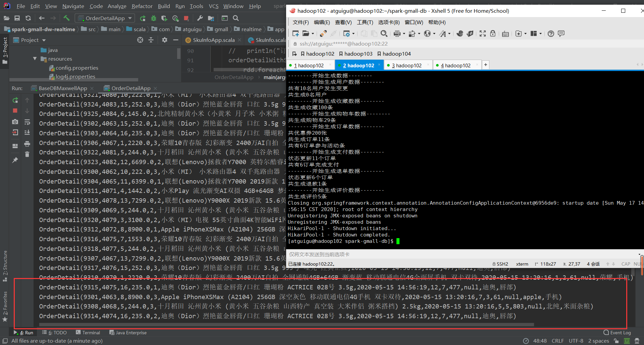
Task: Toggle scroll to end in Run console
Action: click(x=27, y=132)
